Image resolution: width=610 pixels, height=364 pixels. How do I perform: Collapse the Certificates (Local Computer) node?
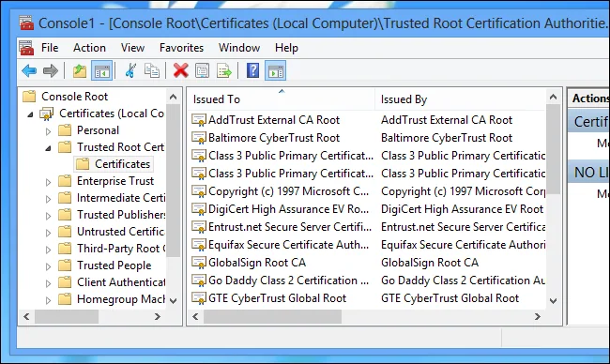click(30, 114)
